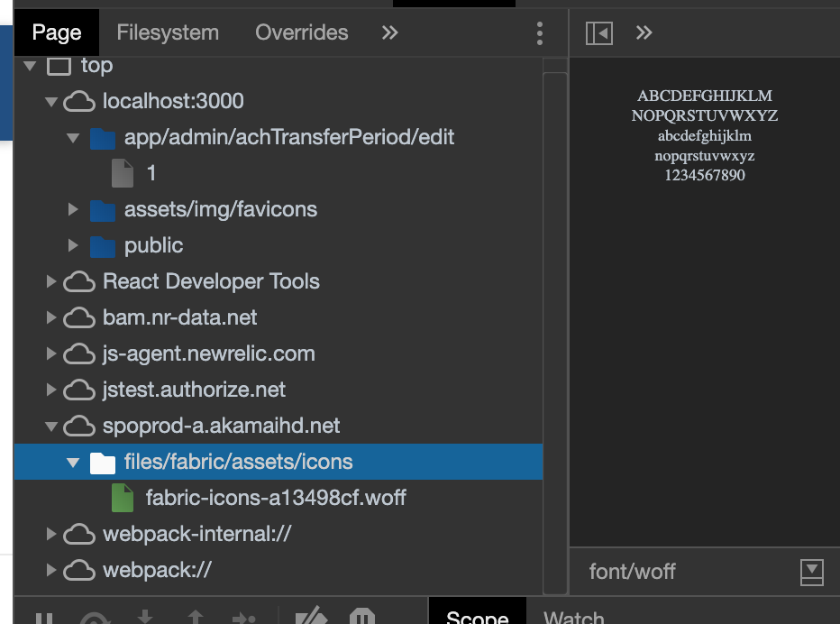This screenshot has height=624, width=840.
Task: Switch to the Watch tab
Action: point(575,617)
